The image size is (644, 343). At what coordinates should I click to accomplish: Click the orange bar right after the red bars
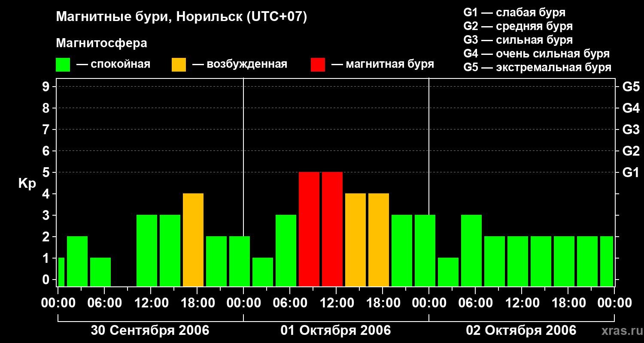(355, 240)
